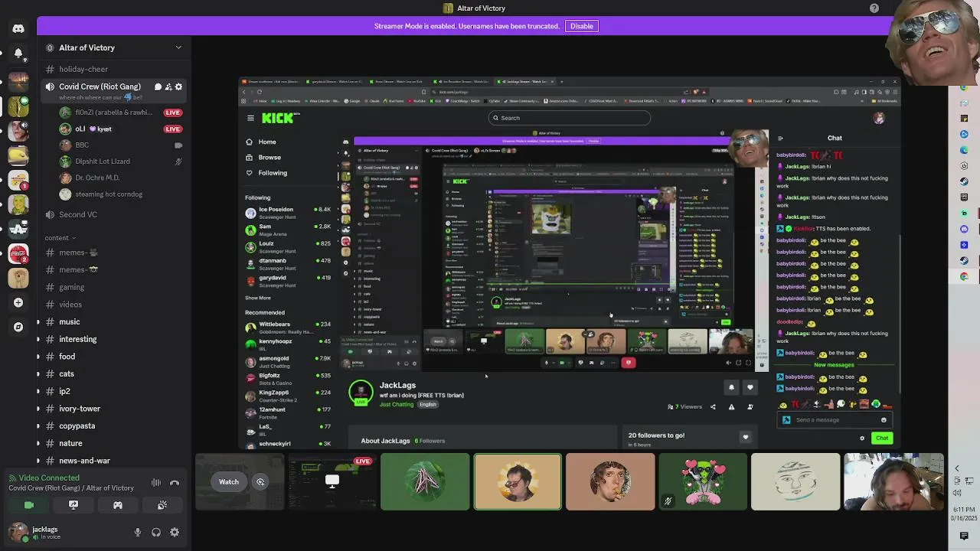Click the Watch stream button
The image size is (980, 551).
229,481
